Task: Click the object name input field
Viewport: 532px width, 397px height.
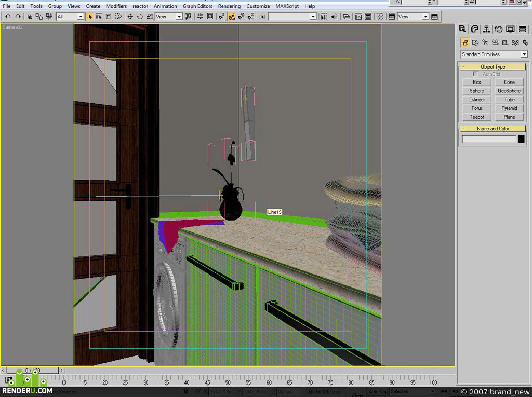Action: (x=489, y=139)
